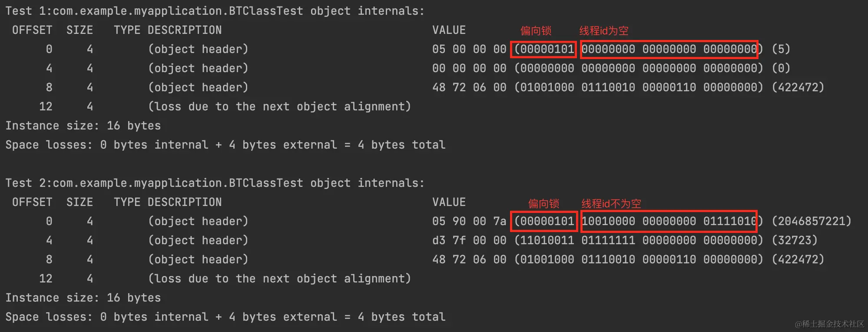Click hex bytes '05 90 00 7a'
Viewport: 868px width, 332px height.
(469, 221)
